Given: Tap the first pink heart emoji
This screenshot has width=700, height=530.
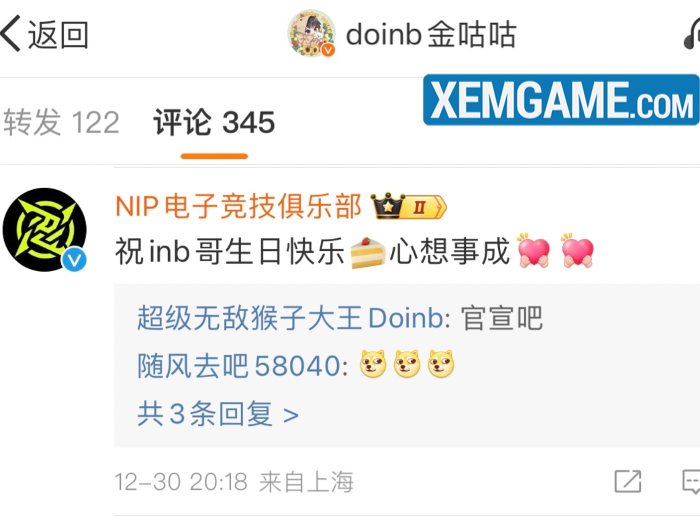Looking at the screenshot, I should click(533, 250).
